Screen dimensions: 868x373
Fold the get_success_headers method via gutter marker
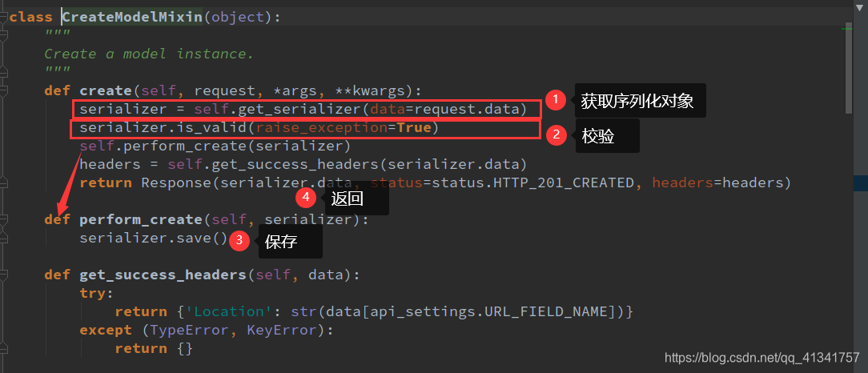click(x=4, y=275)
